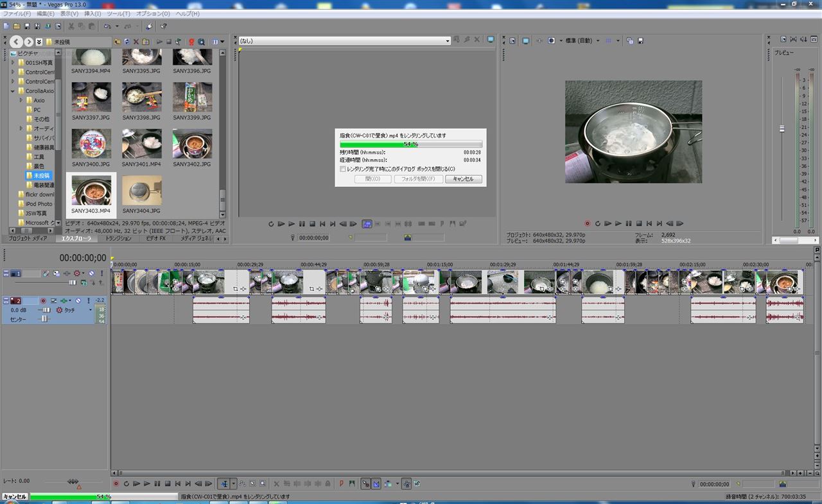Viewport: 822px width, 504px height.
Task: Solo video track 1 with the exclamation icon
Action: click(101, 274)
